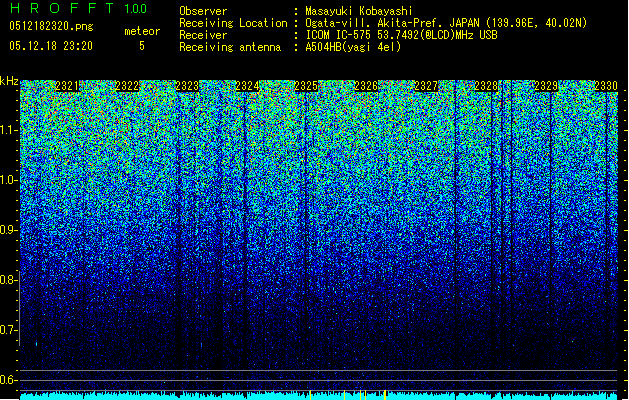This screenshot has width=629, height=400.
Task: Click the 1.0 frequency axis label
Action: tap(8, 180)
